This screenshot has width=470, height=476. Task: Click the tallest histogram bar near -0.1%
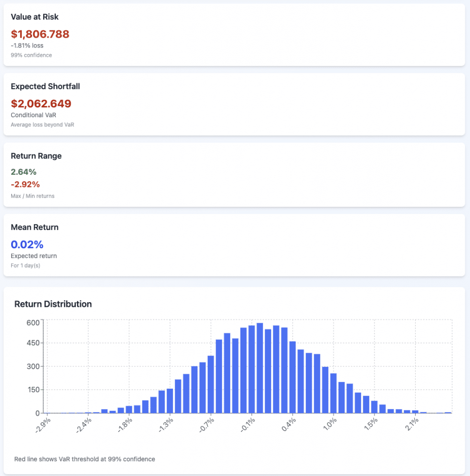[x=260, y=368]
